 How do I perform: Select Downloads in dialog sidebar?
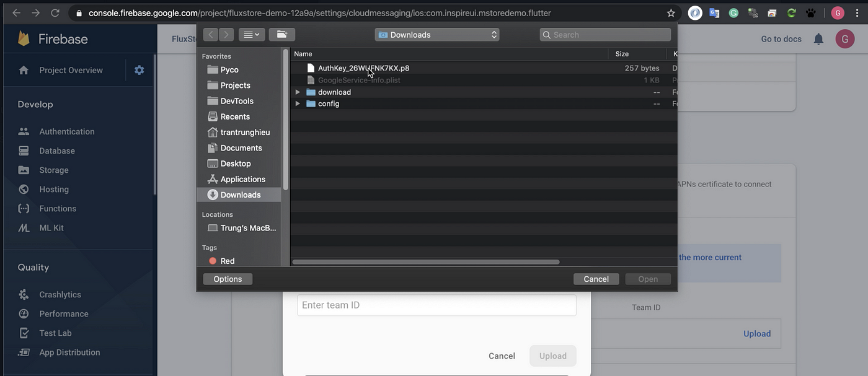[239, 195]
